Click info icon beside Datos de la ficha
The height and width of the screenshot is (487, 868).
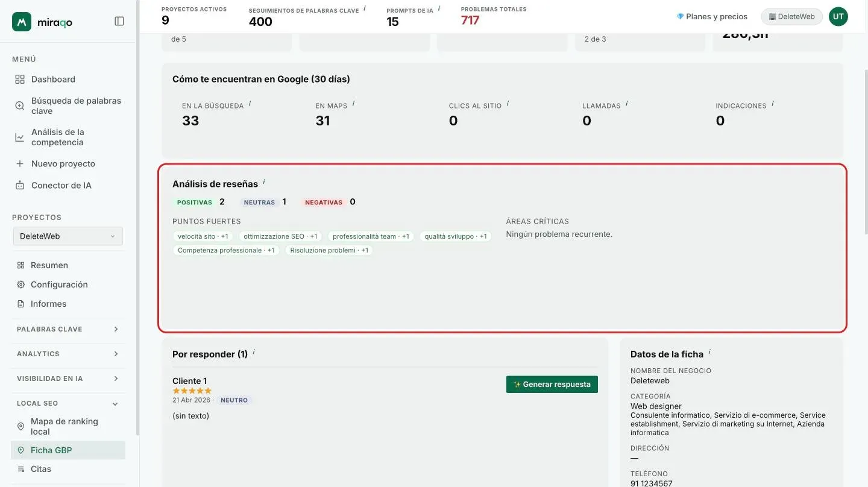pos(709,352)
